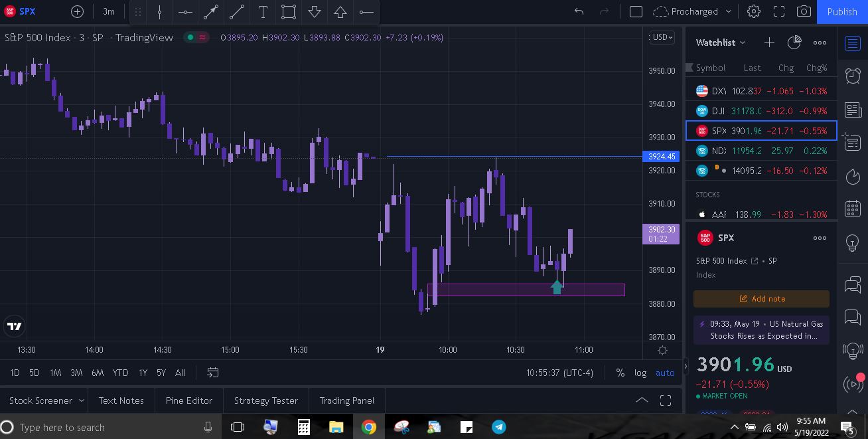Publish the chart idea

pos(842,11)
